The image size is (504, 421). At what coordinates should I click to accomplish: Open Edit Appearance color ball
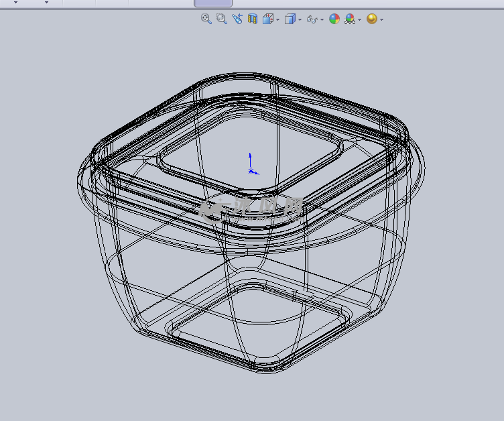click(x=334, y=19)
